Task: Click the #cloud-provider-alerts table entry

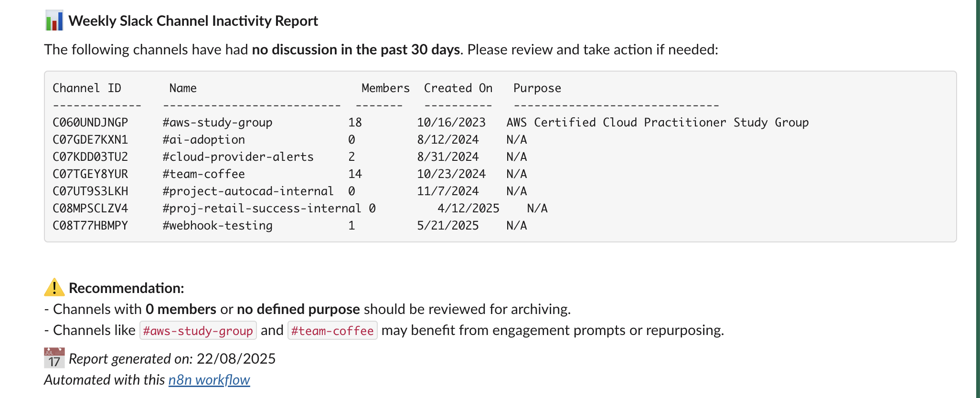Action: [x=238, y=157]
